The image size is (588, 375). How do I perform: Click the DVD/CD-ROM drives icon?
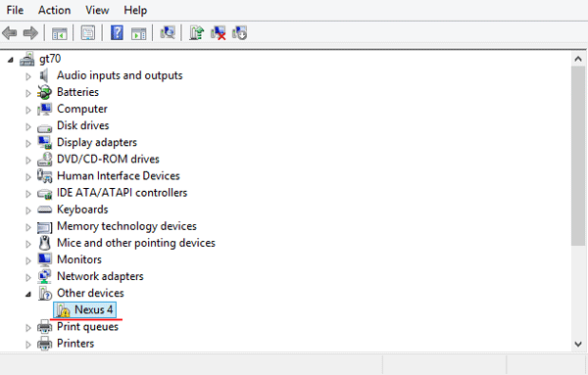coord(45,160)
